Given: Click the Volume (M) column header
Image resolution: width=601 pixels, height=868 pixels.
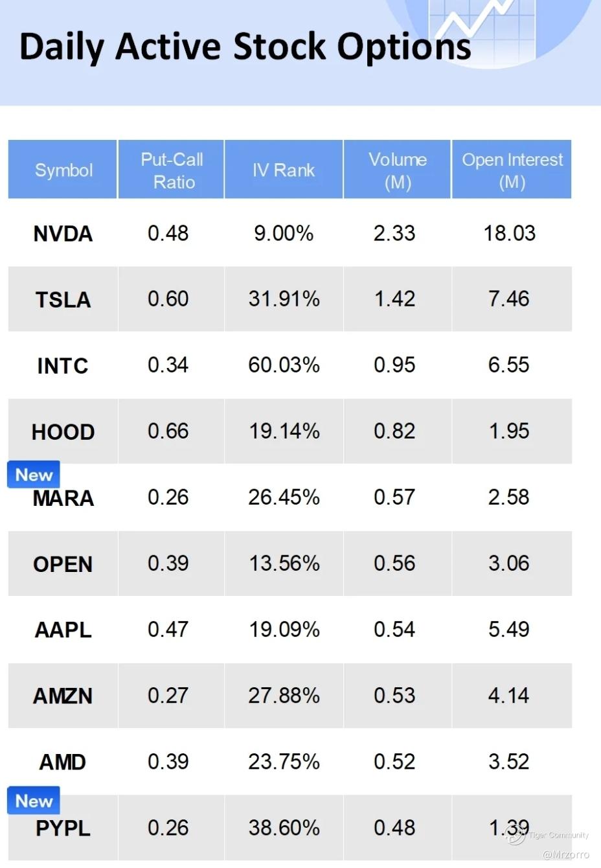Looking at the screenshot, I should 398,170.
